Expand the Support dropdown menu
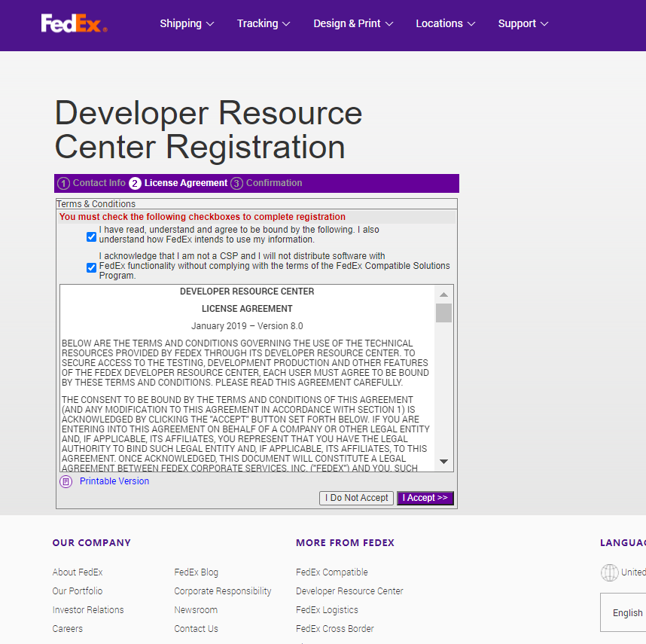646x644 pixels. click(x=523, y=23)
